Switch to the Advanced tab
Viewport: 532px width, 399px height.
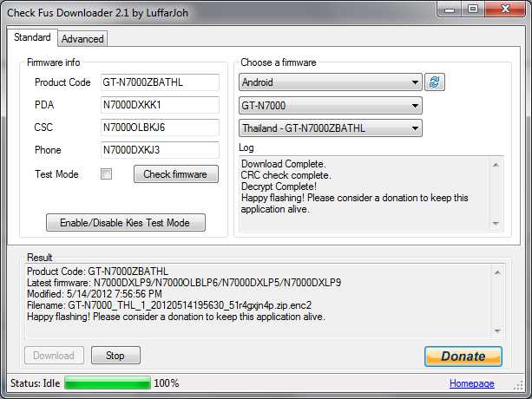82,39
